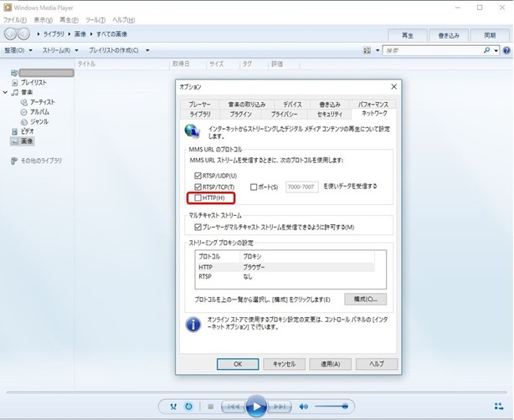Toggle the multicast stream permission checkbox
This screenshot has height=420, width=514.
(198, 227)
